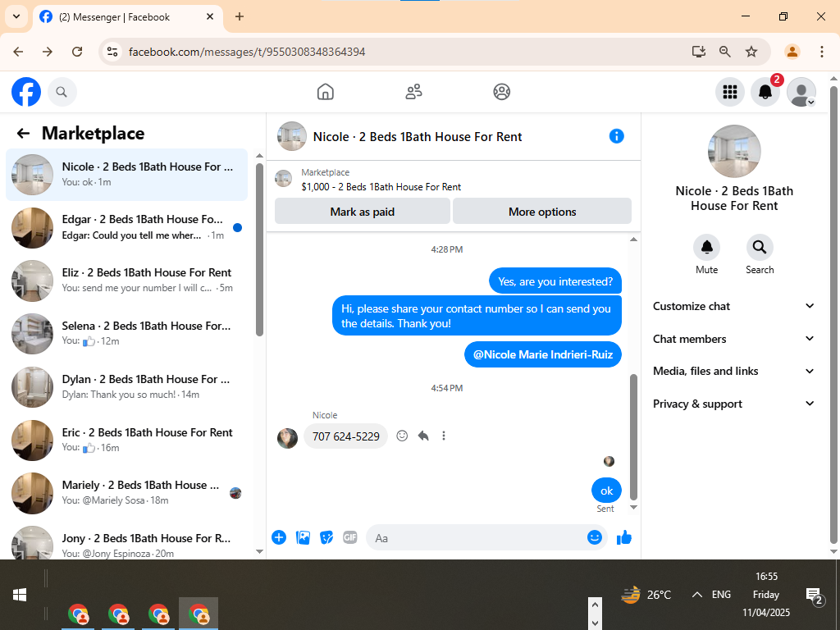Viewport: 840px width, 630px height.
Task: Open Dylan's conversation
Action: [126, 387]
